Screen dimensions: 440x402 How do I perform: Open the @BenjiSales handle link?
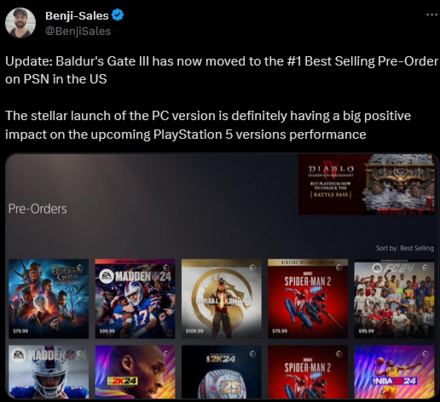point(78,31)
